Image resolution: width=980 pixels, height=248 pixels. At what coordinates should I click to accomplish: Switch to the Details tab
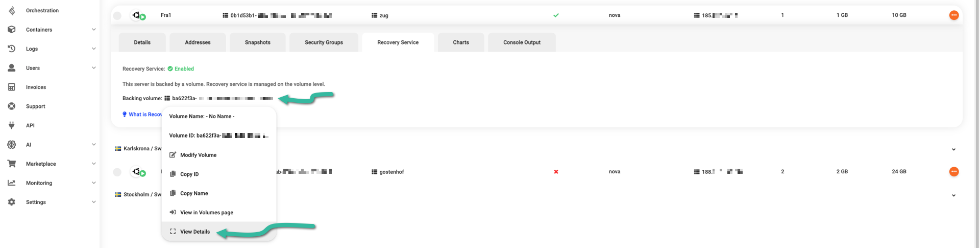click(x=142, y=42)
